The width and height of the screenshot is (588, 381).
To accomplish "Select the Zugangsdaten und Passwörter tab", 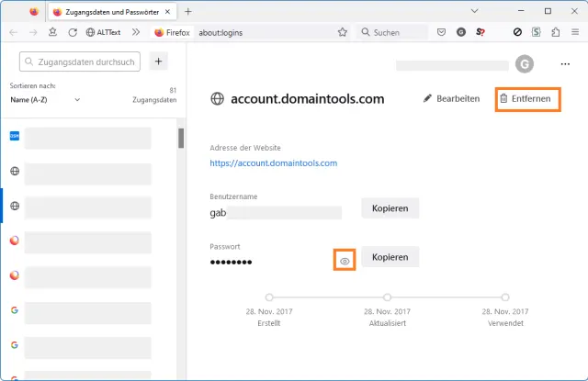I will pos(112,12).
